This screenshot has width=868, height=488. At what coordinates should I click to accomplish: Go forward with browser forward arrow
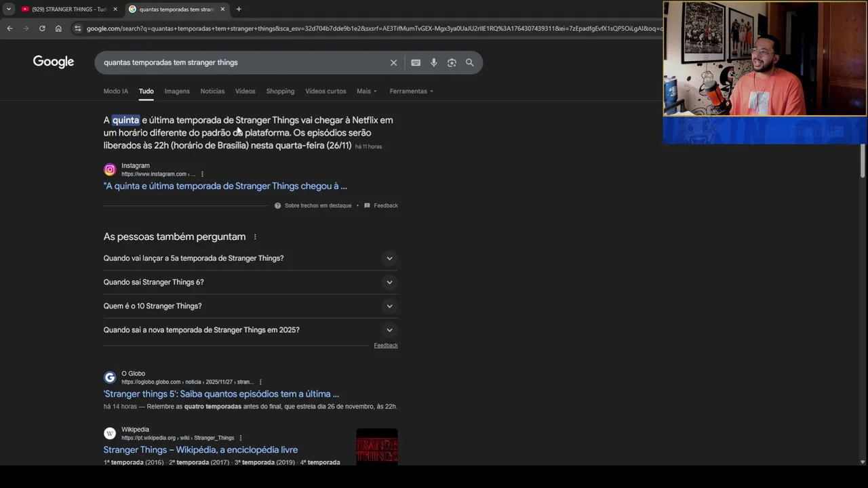coord(26,28)
